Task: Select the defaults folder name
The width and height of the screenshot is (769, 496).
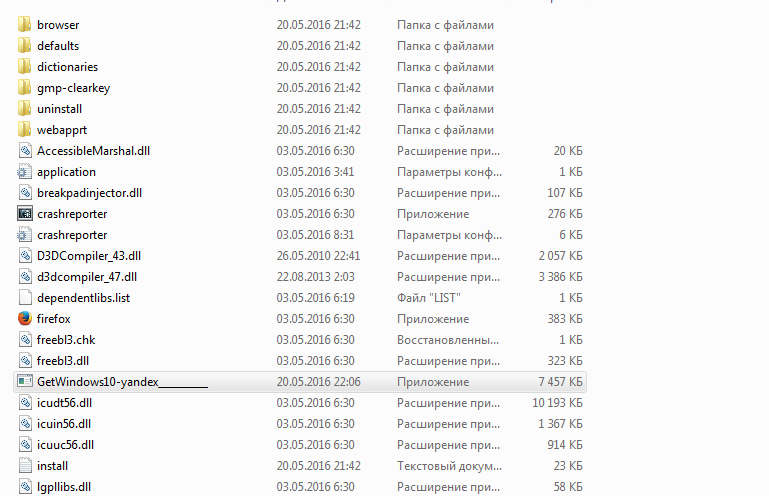Action: (x=58, y=46)
